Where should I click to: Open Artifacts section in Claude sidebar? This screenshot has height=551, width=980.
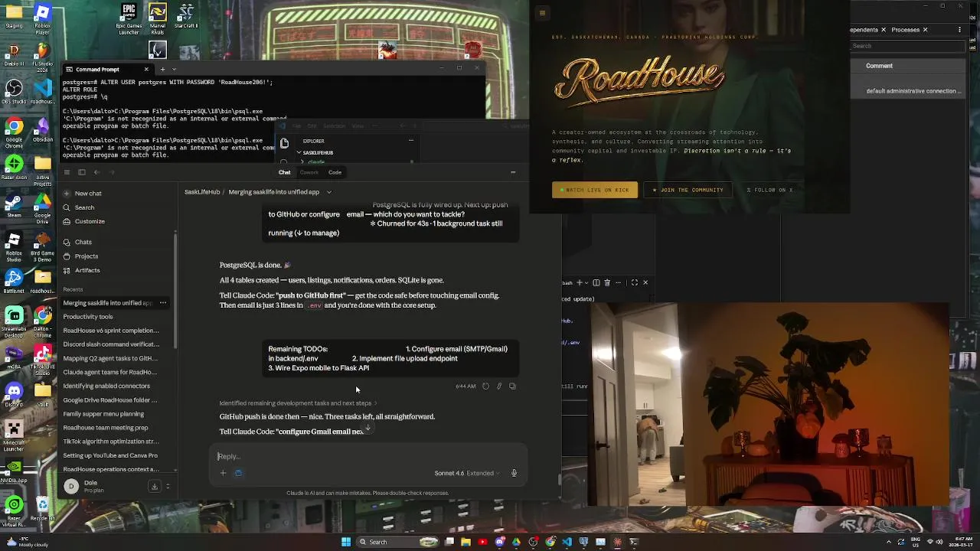81,270
